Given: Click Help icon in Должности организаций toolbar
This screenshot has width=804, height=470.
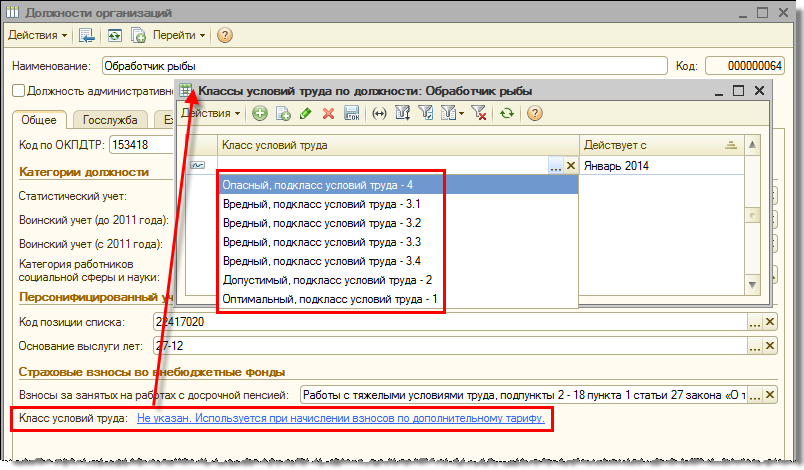Looking at the screenshot, I should pos(225,35).
